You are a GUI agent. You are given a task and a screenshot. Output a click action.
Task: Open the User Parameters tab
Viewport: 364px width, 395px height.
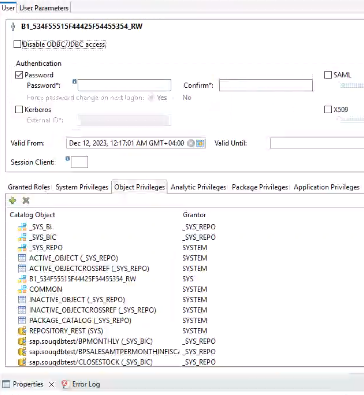tap(44, 8)
